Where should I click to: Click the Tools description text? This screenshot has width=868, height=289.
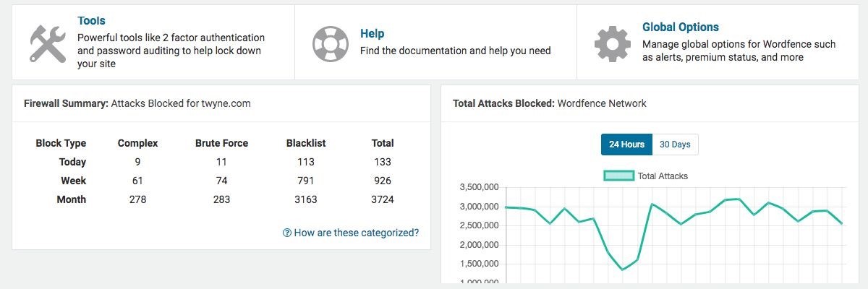(171, 51)
